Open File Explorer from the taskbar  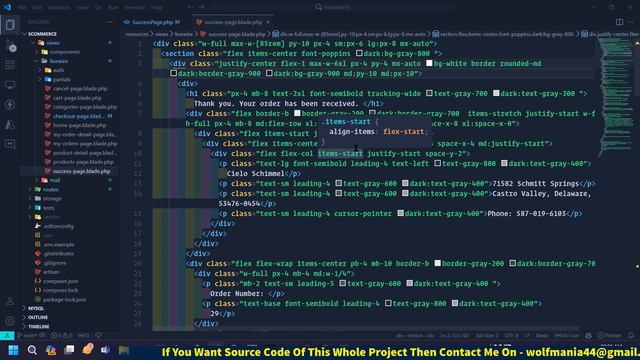124,350
